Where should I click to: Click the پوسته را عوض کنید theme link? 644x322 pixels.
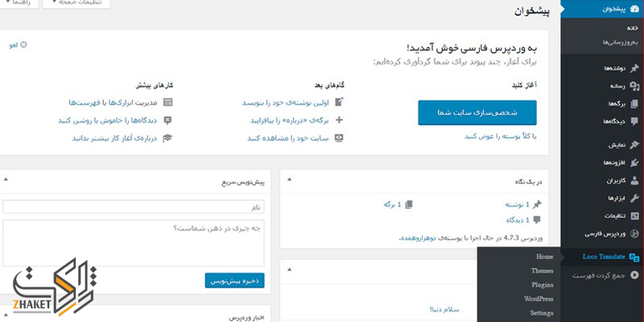pos(493,137)
